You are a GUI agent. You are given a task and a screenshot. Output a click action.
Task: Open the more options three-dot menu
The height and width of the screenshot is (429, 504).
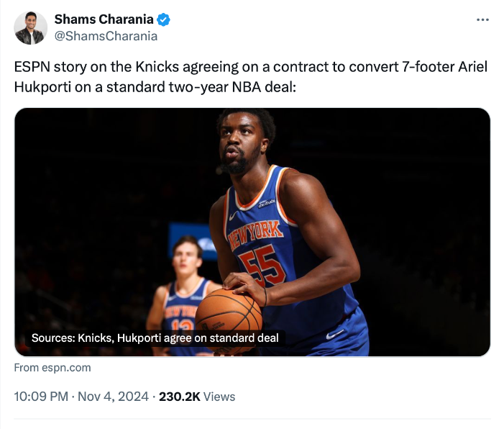(x=482, y=20)
